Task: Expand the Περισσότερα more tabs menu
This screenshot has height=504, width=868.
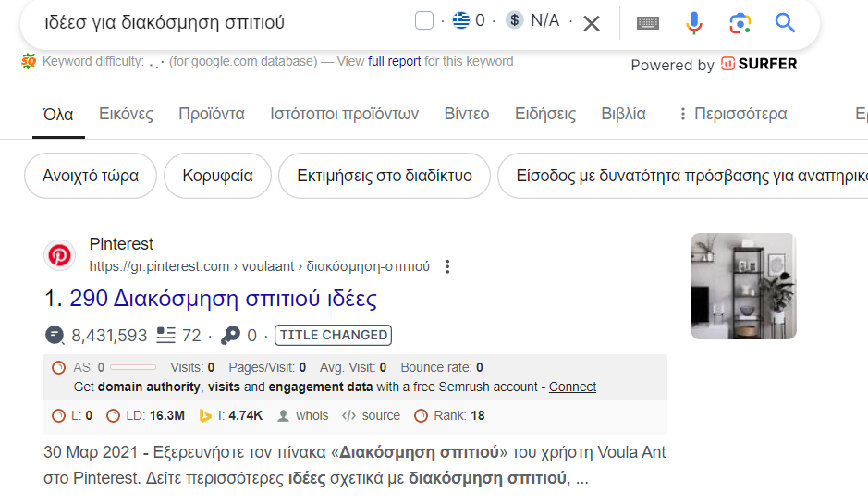Action: [x=732, y=114]
